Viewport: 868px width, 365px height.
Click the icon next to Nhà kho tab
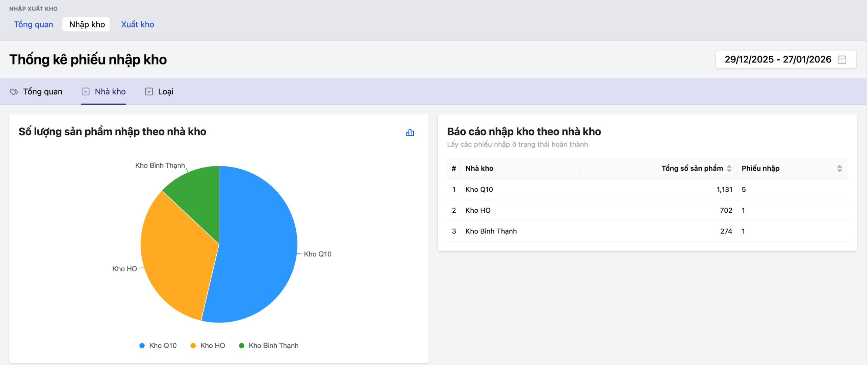(x=86, y=92)
